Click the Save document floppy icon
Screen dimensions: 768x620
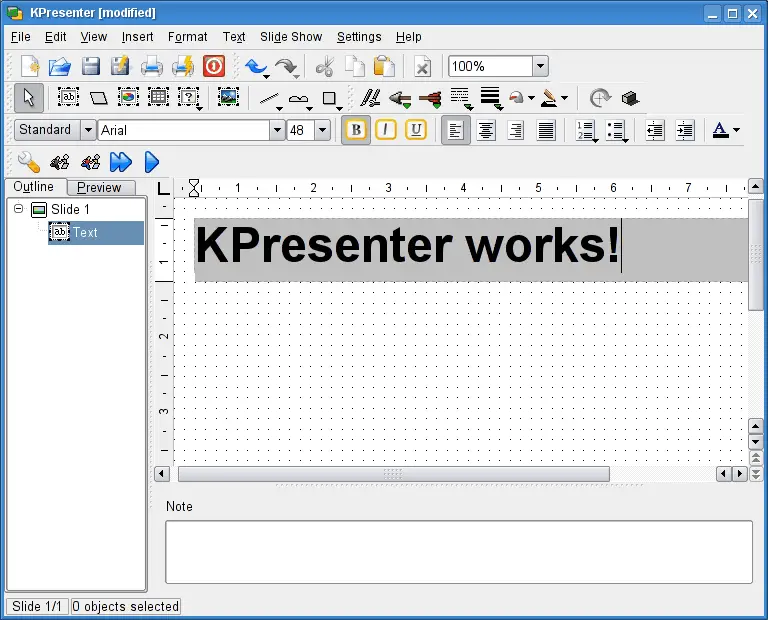[91, 67]
